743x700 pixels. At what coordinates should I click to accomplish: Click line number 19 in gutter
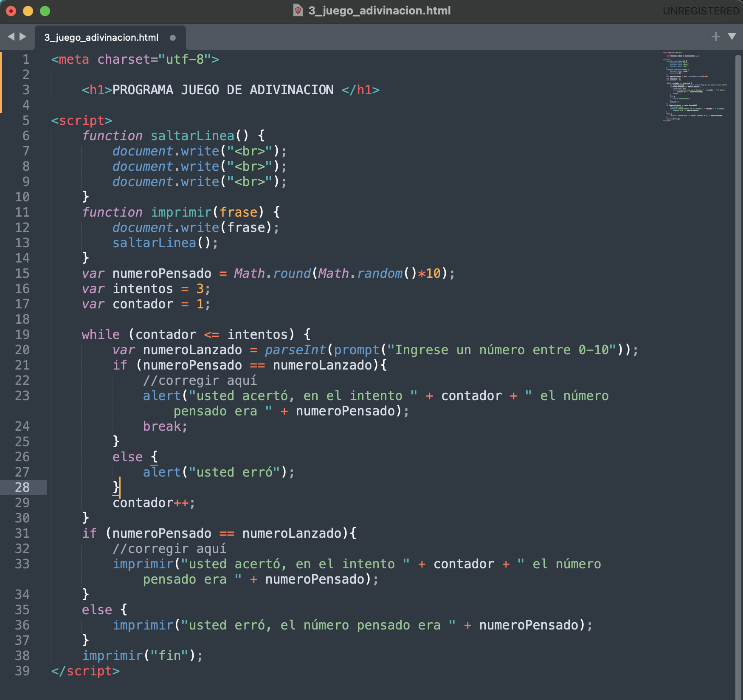coord(23,335)
